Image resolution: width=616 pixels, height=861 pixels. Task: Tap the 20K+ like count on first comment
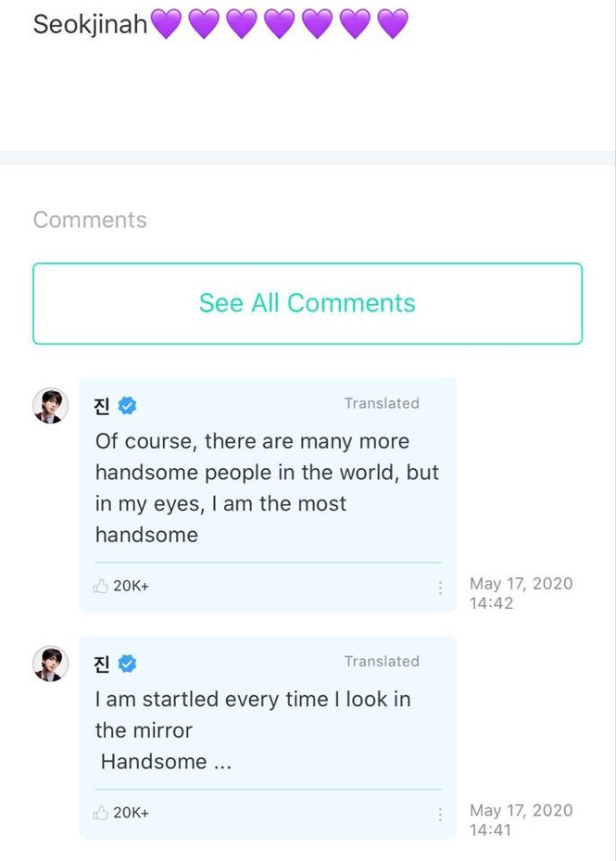pos(131,586)
